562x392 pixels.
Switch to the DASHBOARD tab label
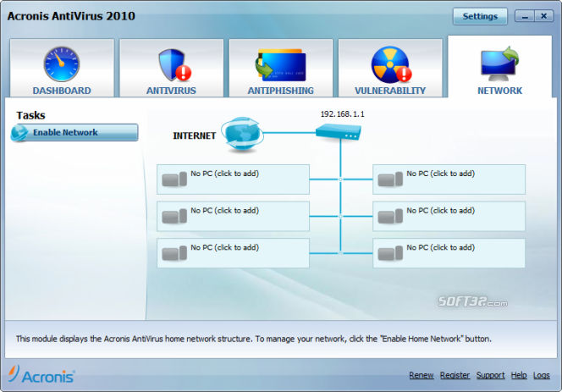click(x=62, y=91)
